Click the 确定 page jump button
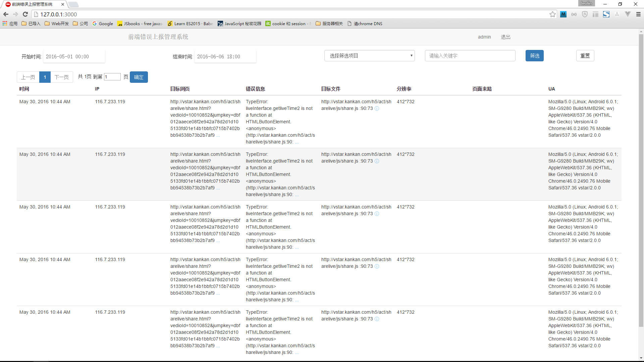The image size is (644, 362). tap(139, 77)
